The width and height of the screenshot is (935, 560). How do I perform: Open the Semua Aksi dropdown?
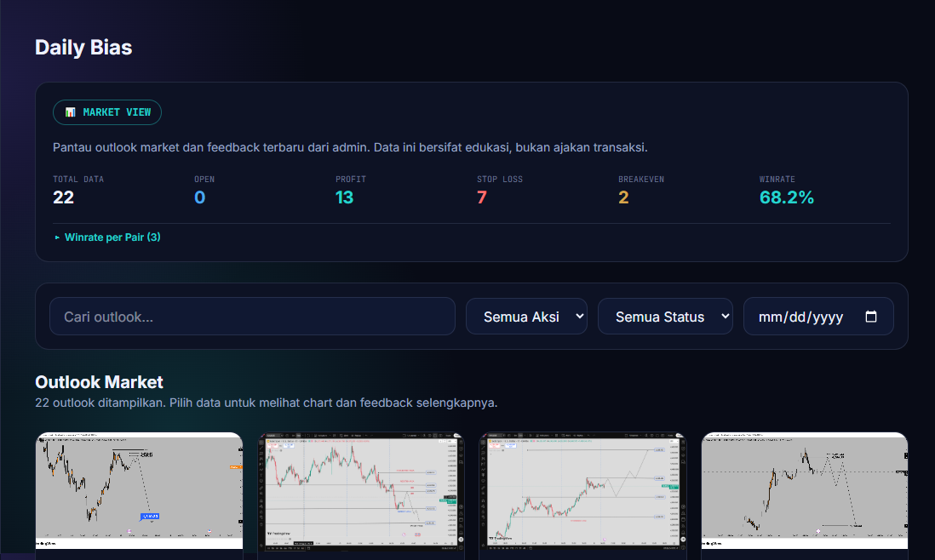[526, 317]
